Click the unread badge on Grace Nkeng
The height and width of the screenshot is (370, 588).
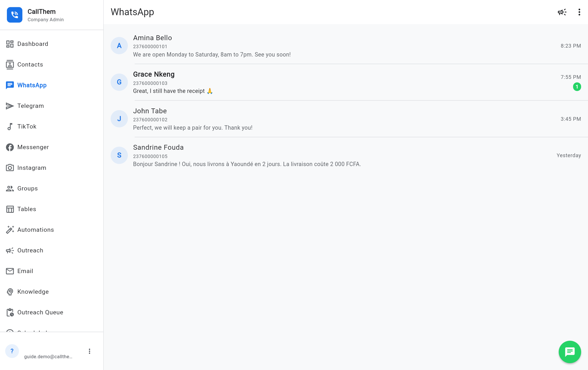pyautogui.click(x=577, y=87)
